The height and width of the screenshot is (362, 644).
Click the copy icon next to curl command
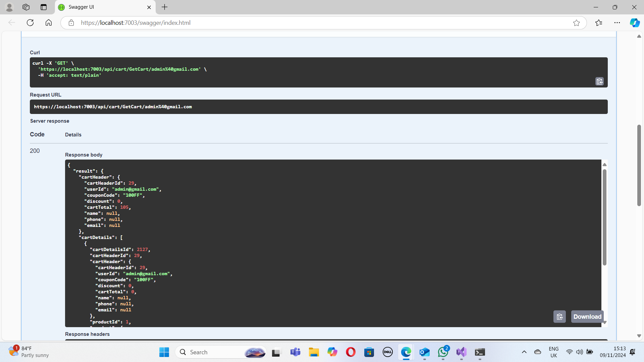coord(599,81)
